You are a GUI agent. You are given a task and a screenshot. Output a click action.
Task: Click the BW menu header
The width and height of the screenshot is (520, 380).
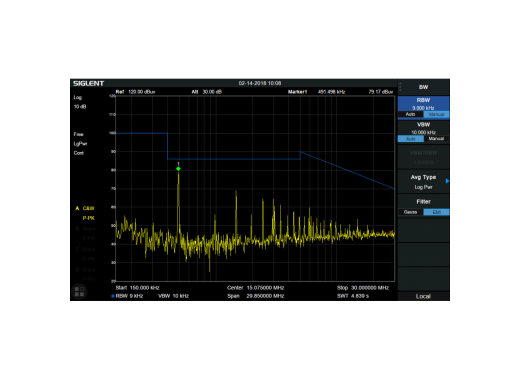click(423, 87)
